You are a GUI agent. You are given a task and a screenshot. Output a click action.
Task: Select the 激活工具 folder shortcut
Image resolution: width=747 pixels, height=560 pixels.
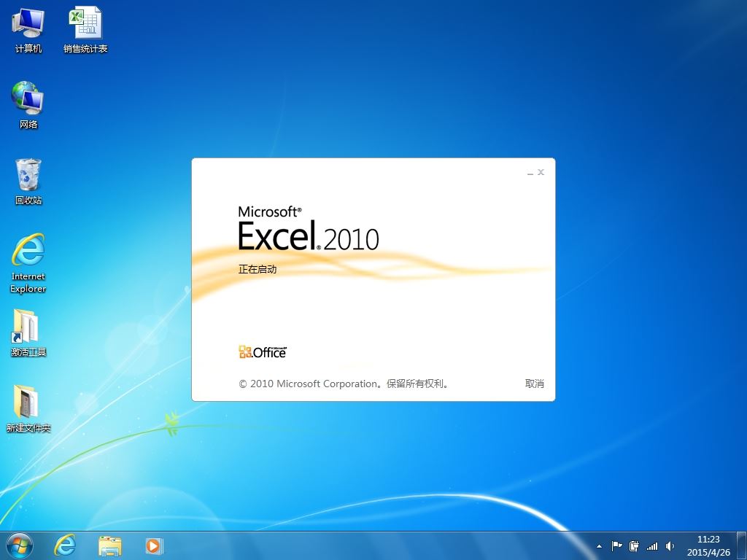click(x=28, y=333)
